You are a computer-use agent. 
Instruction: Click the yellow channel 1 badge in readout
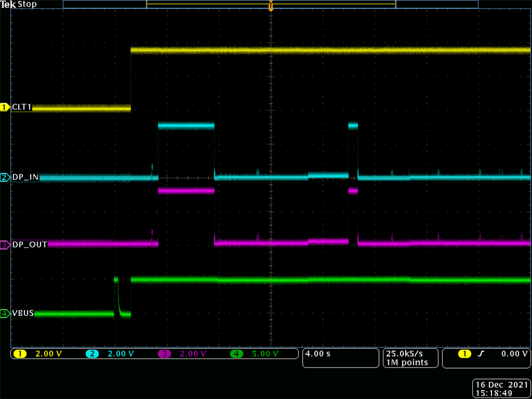click(20, 354)
